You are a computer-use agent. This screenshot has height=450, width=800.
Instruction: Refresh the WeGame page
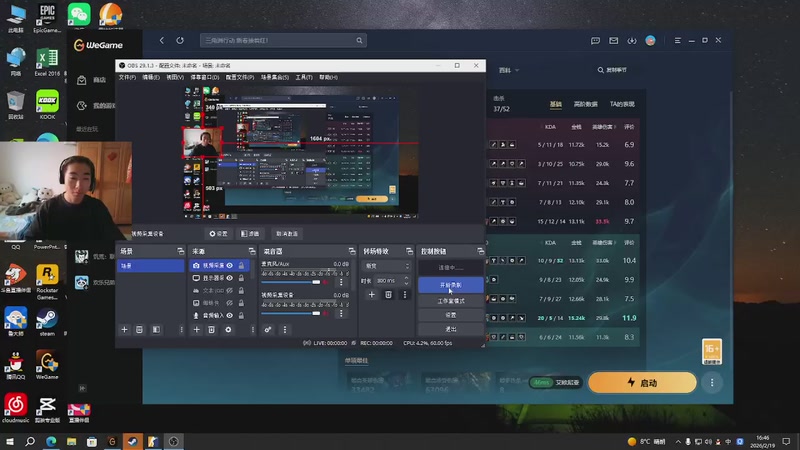point(180,40)
